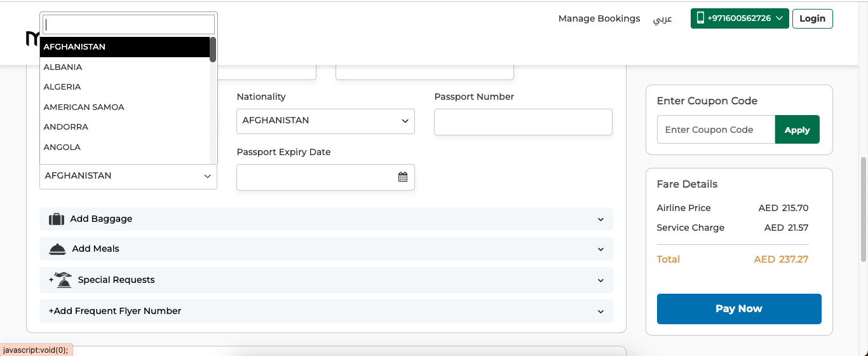868x356 pixels.
Task: Click the suitcase icon beside Add Baggage
Action: (x=57, y=219)
